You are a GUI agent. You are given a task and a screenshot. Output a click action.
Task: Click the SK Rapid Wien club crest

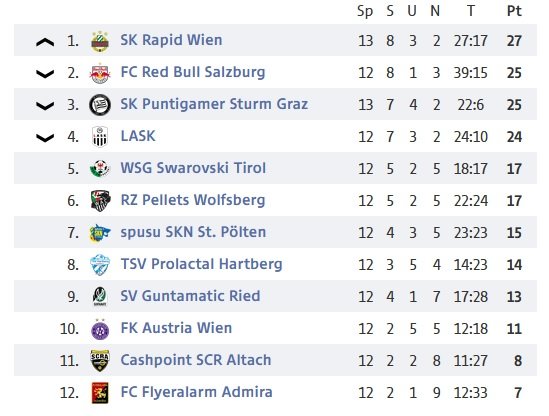pos(100,41)
